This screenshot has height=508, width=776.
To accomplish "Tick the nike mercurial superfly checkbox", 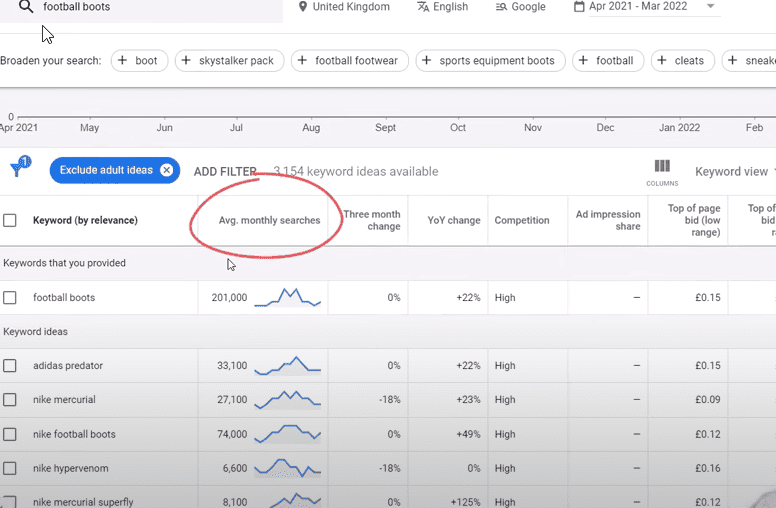I will (10, 502).
